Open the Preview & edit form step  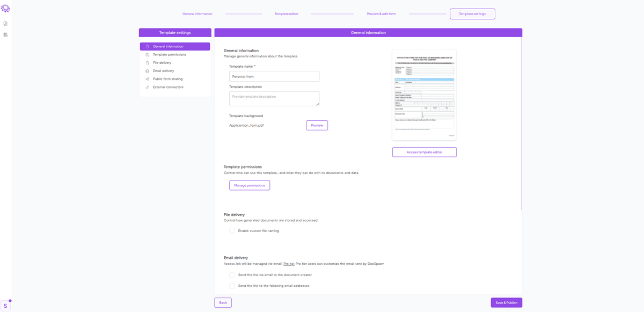click(381, 13)
